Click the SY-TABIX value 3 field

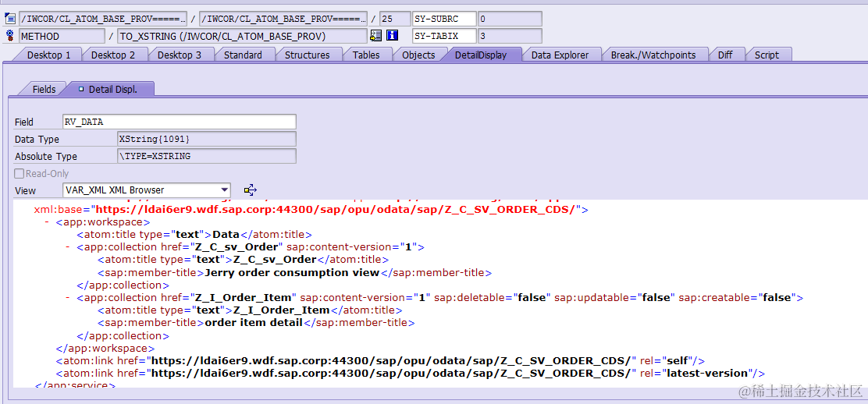tap(510, 36)
